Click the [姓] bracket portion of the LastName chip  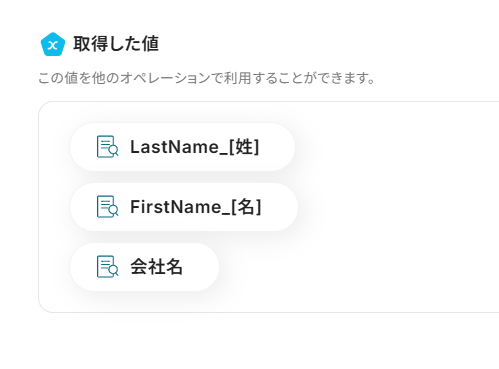point(244,147)
